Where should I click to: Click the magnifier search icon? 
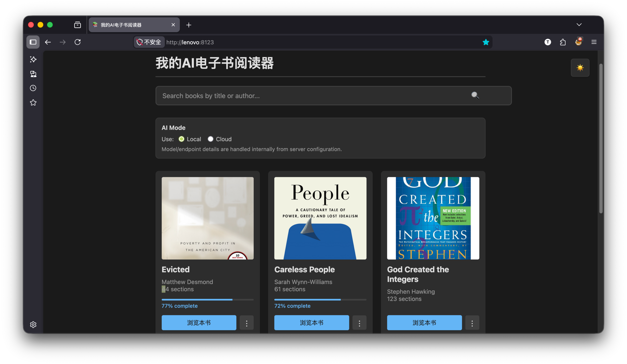[475, 95]
